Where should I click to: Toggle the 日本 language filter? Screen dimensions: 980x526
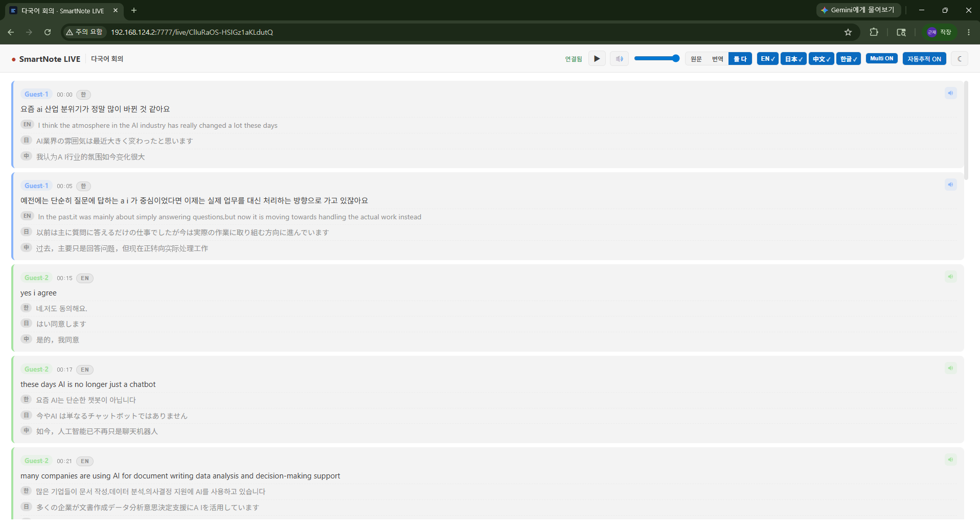pyautogui.click(x=793, y=59)
